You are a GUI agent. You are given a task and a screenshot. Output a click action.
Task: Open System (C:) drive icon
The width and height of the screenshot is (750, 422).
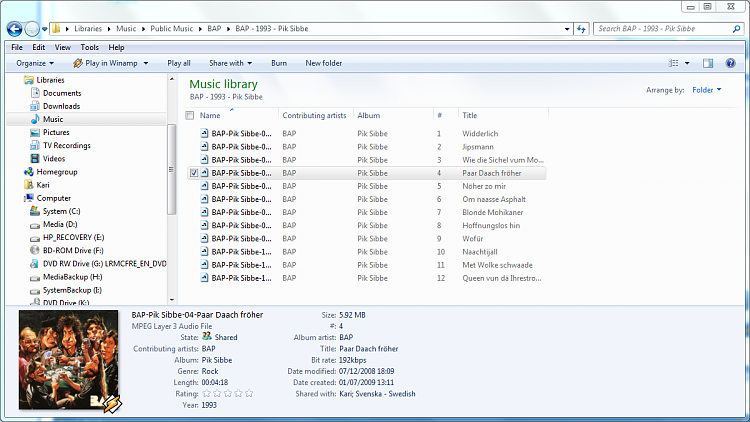(x=35, y=211)
